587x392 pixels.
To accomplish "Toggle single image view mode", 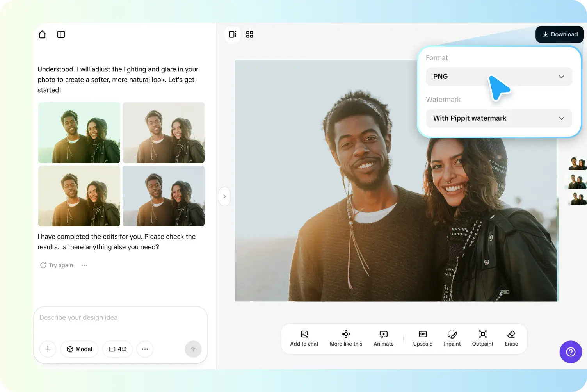I will tap(233, 34).
